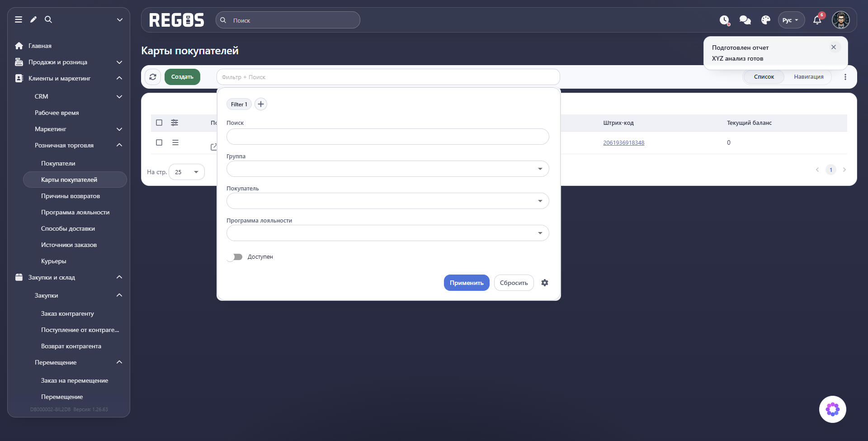Open the rows per page dropdown
Viewport: 868px width, 441px height.
click(x=187, y=172)
